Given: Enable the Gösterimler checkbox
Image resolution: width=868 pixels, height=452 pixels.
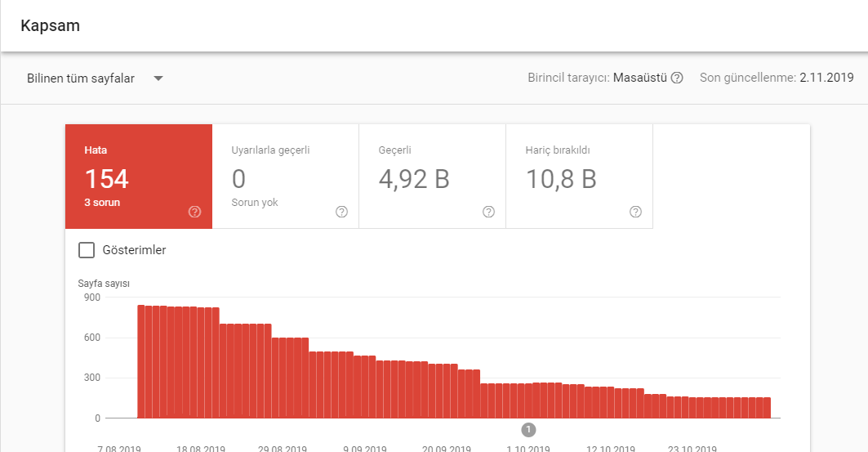Looking at the screenshot, I should pos(87,250).
